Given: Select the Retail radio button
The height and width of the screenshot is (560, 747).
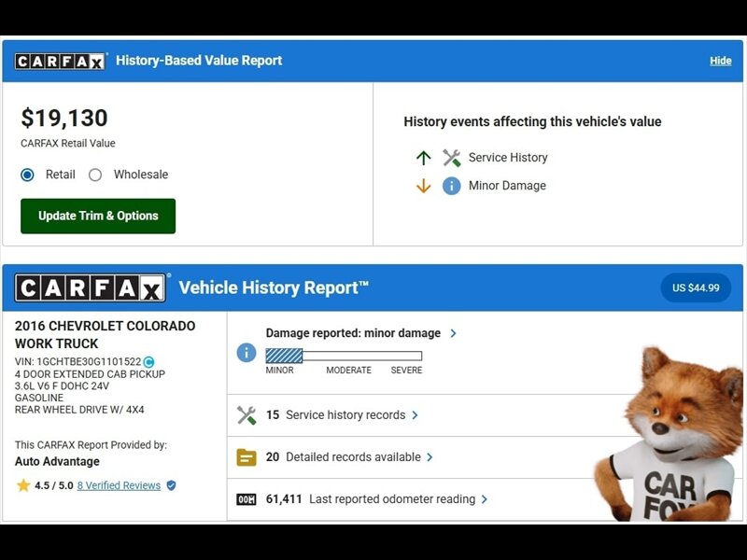Looking at the screenshot, I should (x=27, y=175).
